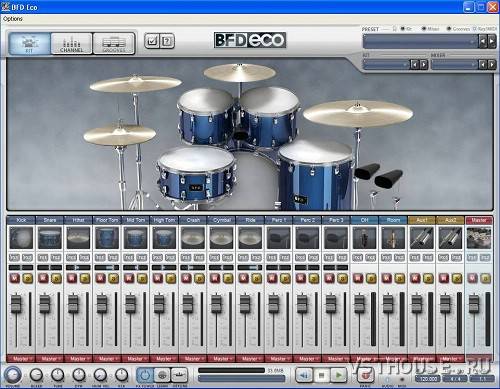Select the Perc 3 channel thumbnail
This screenshot has width=500, height=389.
click(336, 238)
